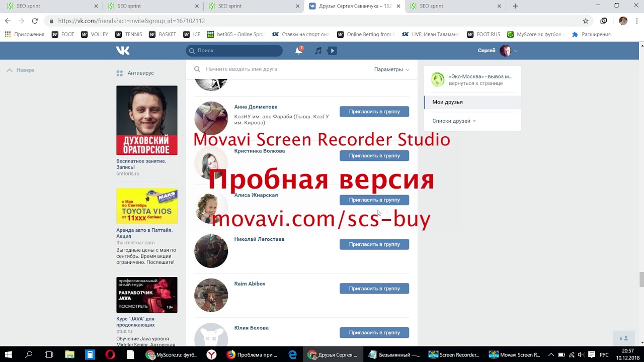Open File Explorer from the taskbar
Screen dimensions: 644x362
[x=69, y=354]
